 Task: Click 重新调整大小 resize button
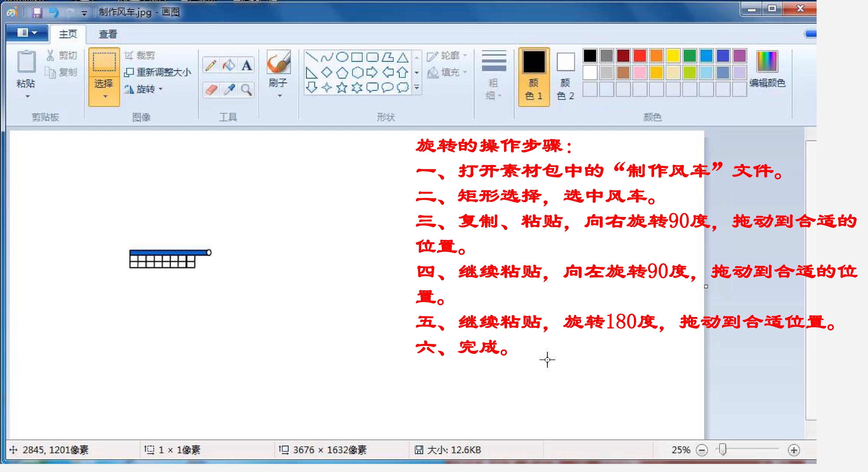(158, 72)
